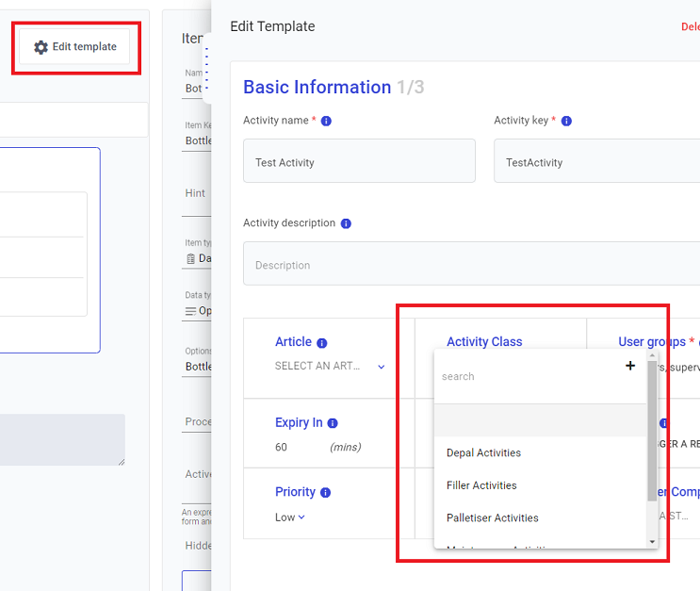Click the Activity name text field
700x591 pixels.
coord(359,162)
